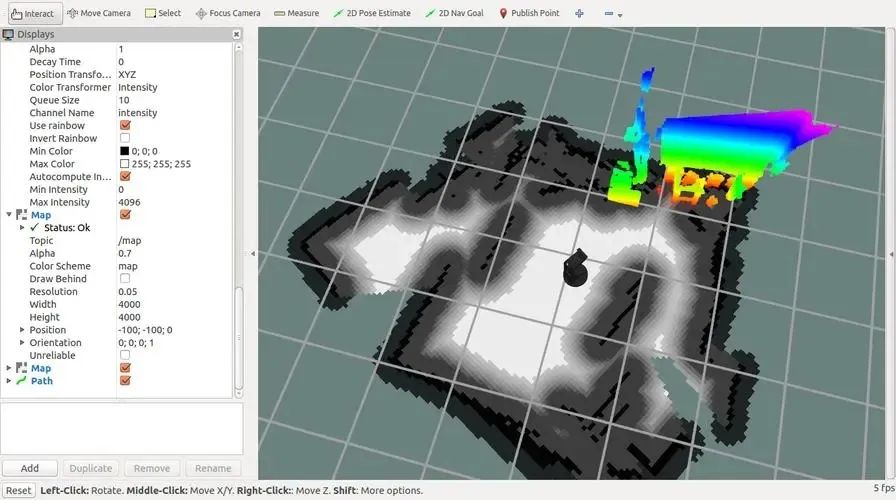This screenshot has width=896, height=500.
Task: Pick the Measure tool
Action: click(297, 13)
